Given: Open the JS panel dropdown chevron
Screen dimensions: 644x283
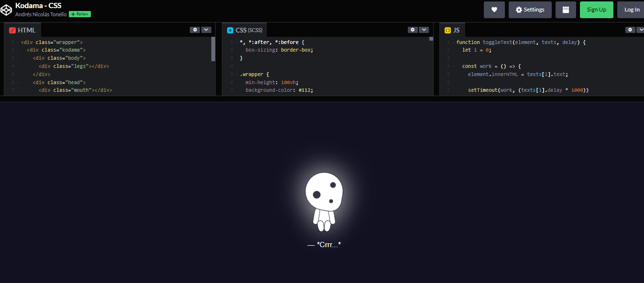Looking at the screenshot, I should tap(641, 29).
